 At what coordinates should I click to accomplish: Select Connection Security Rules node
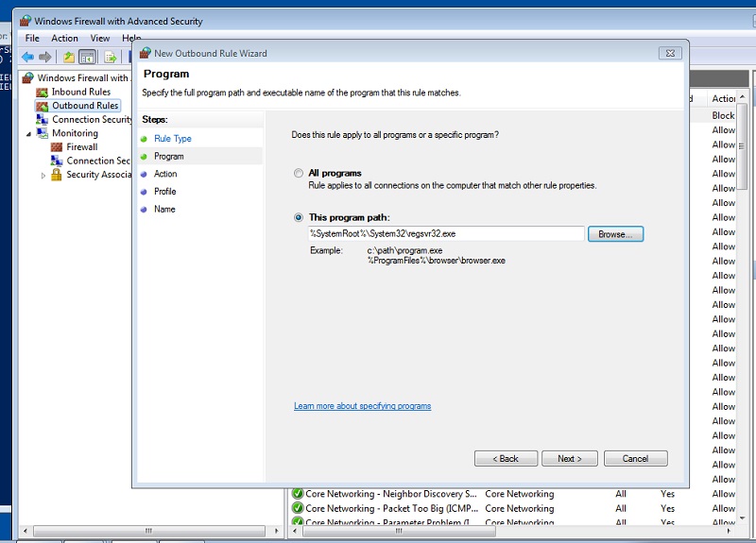pos(92,120)
